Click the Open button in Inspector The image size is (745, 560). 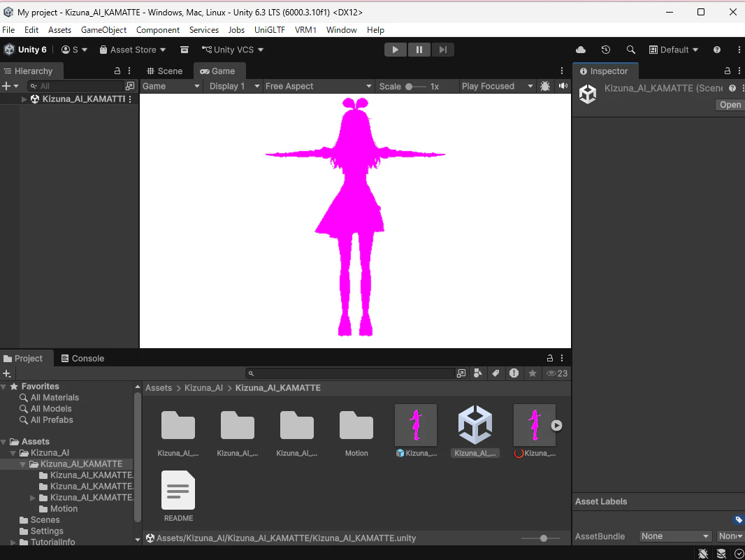coord(730,105)
